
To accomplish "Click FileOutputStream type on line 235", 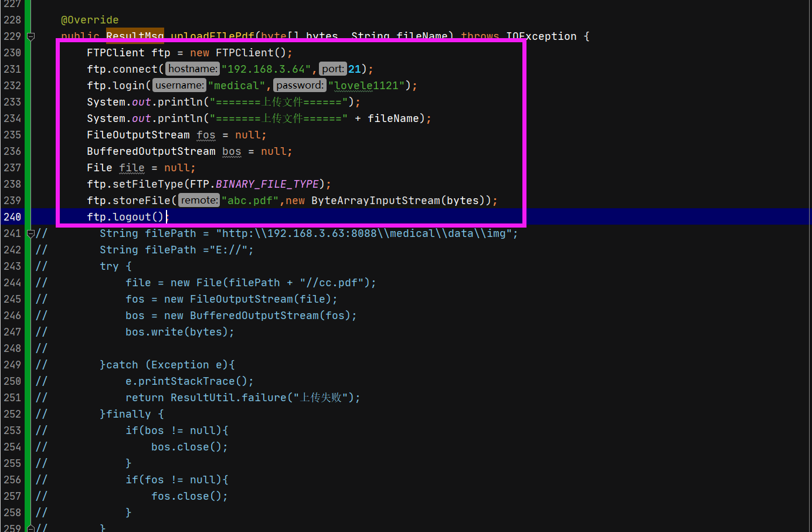I will [138, 135].
